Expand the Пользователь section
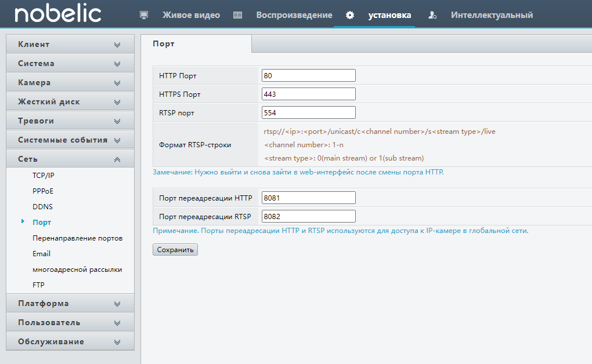Viewport: 592px width, 364px height. [x=70, y=322]
